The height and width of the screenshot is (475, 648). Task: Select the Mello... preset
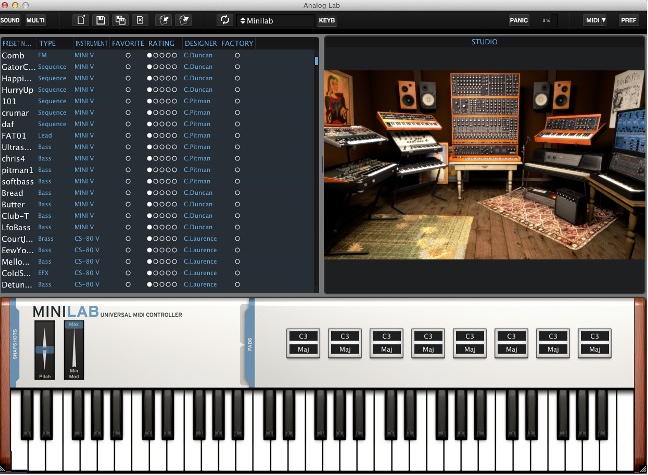pos(16,262)
